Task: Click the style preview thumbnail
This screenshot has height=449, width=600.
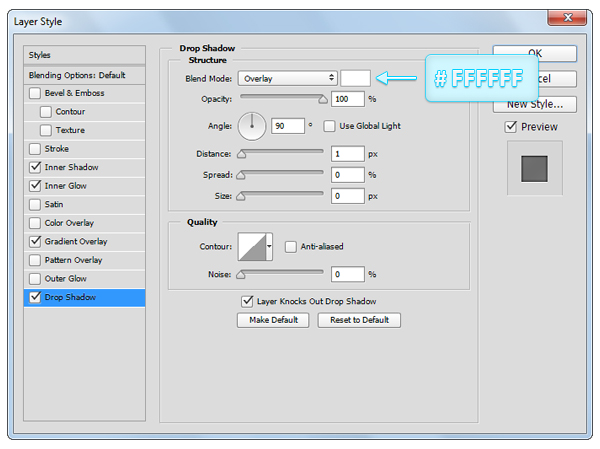Action: (x=535, y=168)
